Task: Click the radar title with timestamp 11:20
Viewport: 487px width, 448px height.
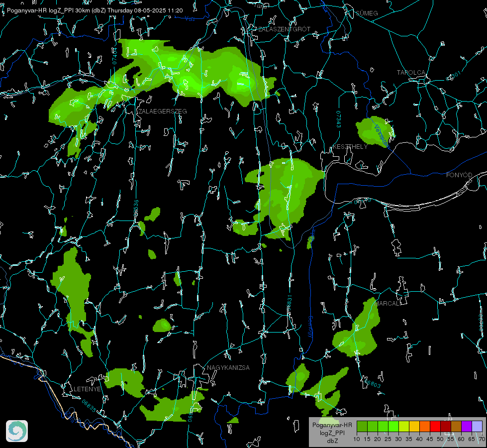Action: 95,10
